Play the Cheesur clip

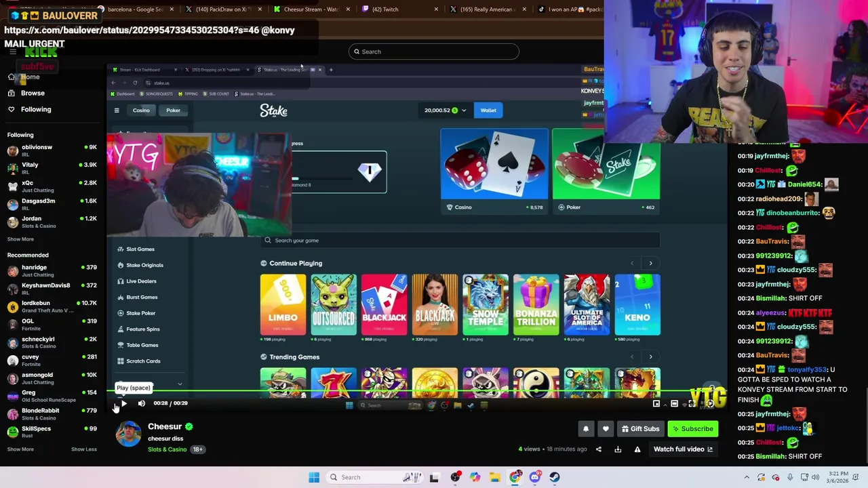123,403
